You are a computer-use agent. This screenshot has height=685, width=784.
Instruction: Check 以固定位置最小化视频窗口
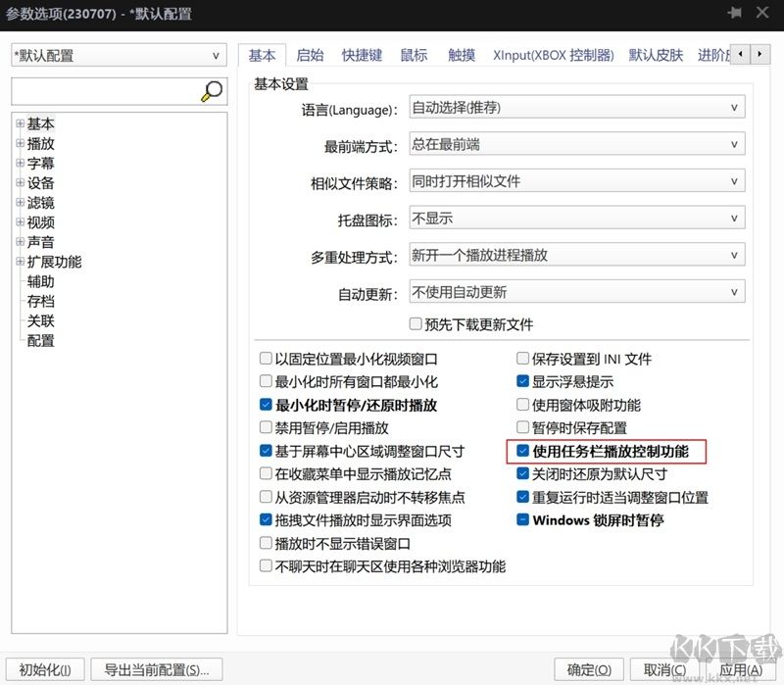tap(266, 359)
